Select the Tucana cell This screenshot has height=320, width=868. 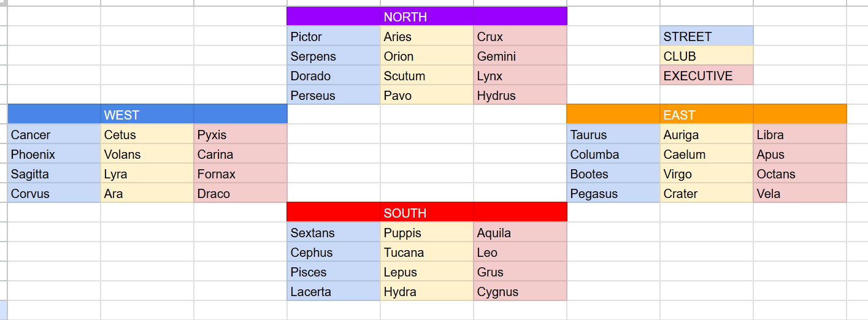(x=427, y=252)
